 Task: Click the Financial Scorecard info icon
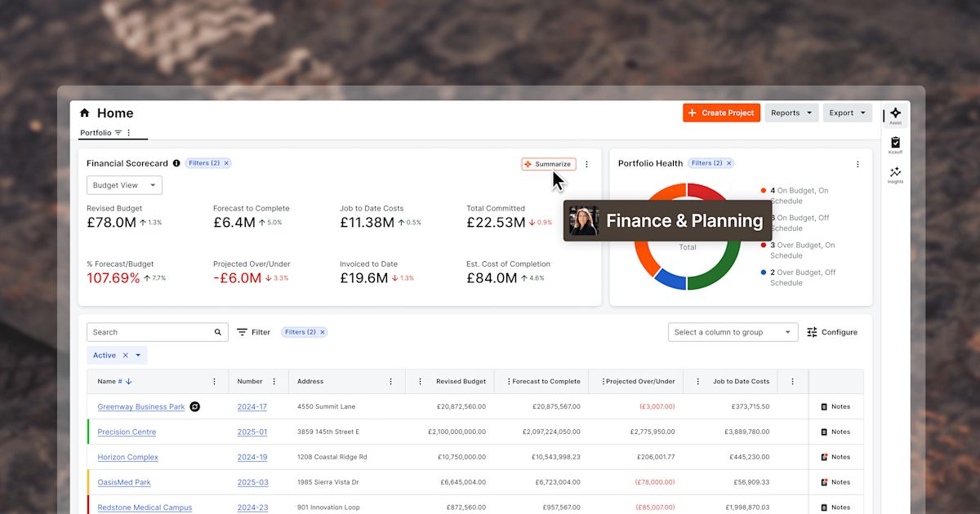pyautogui.click(x=176, y=163)
